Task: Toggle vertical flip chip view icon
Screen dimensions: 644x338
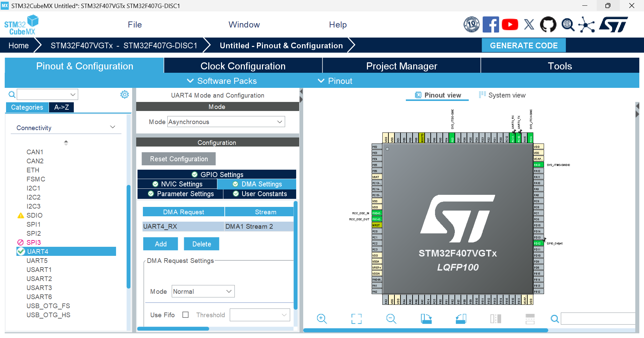Action: click(495, 319)
